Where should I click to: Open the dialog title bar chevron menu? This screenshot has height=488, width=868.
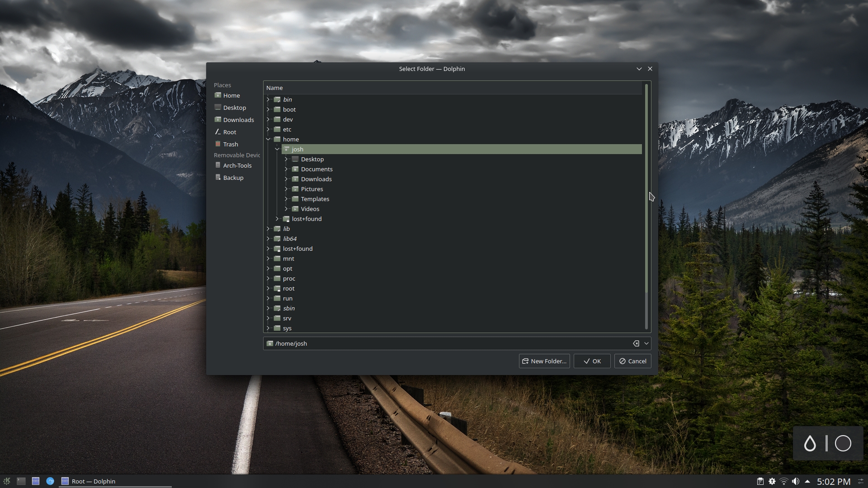coord(639,69)
